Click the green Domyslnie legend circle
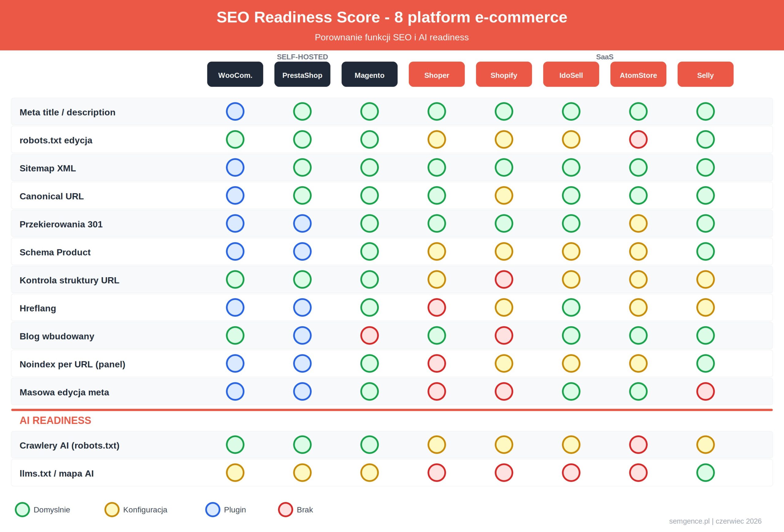 (22, 509)
